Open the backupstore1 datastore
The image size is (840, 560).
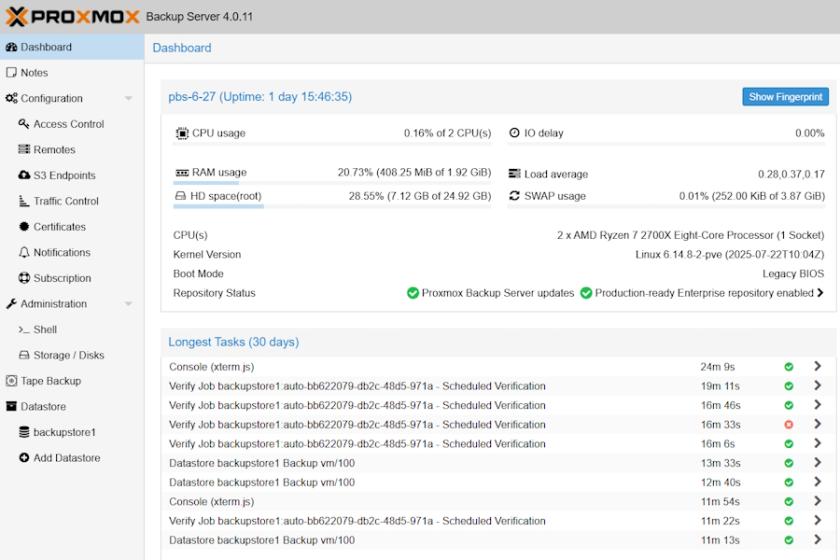click(72, 433)
